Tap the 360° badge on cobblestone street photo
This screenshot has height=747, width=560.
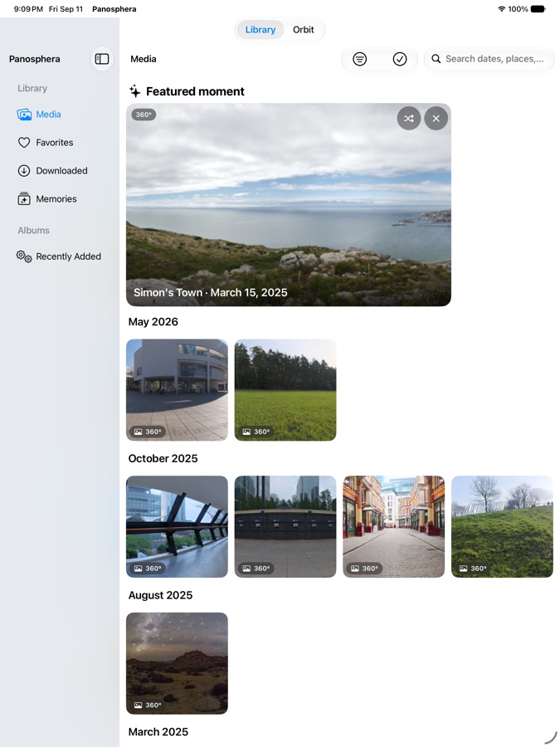(365, 569)
